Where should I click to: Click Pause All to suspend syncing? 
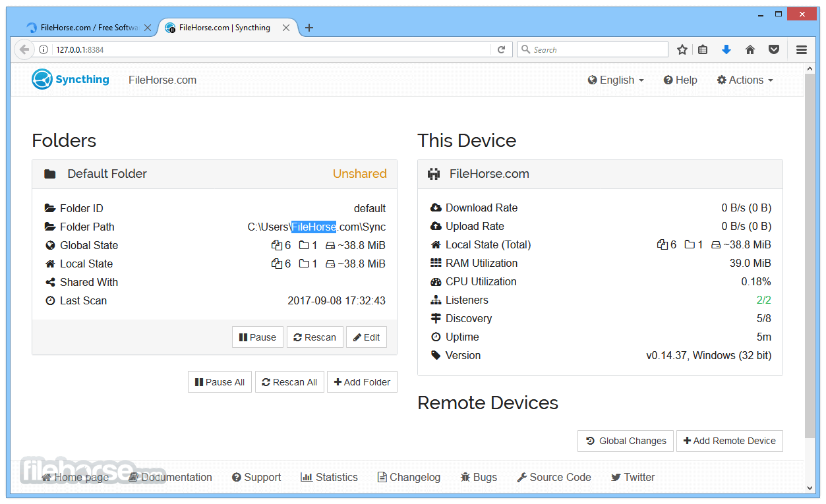220,381
